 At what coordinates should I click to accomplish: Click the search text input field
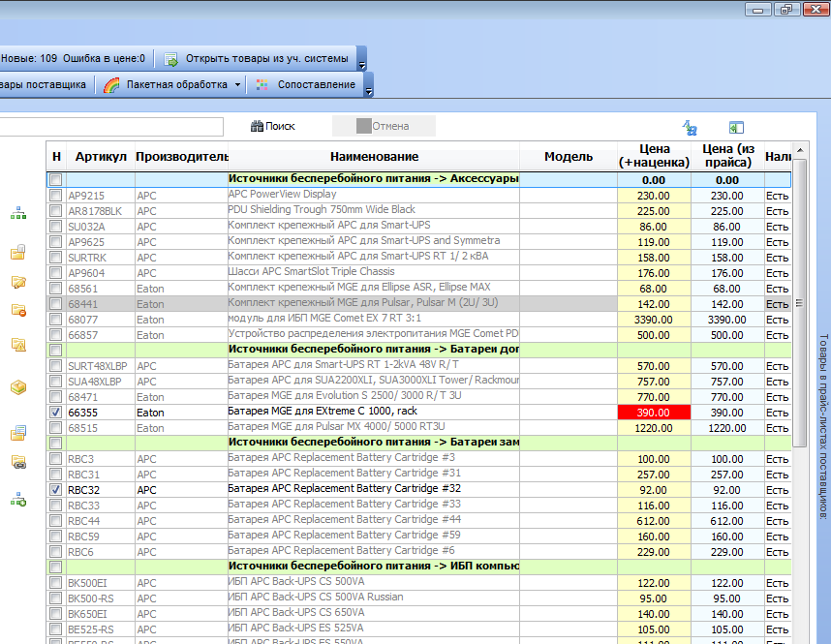point(111,127)
